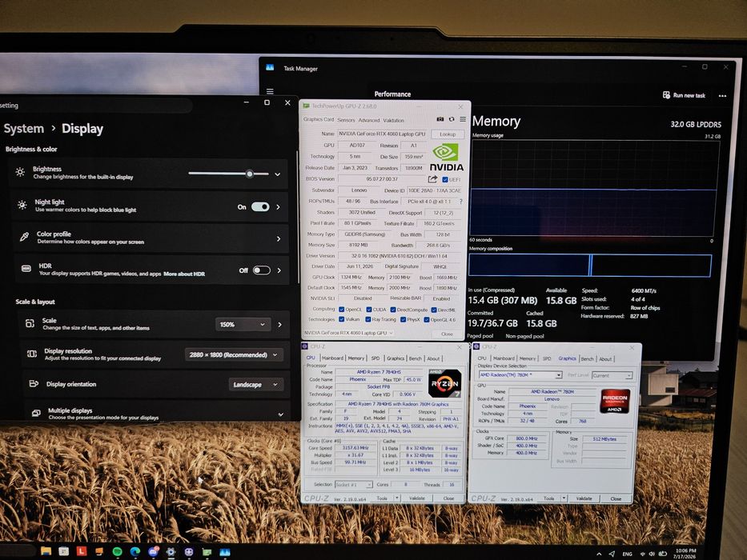Open the Color profile chevron

pyautogui.click(x=279, y=239)
